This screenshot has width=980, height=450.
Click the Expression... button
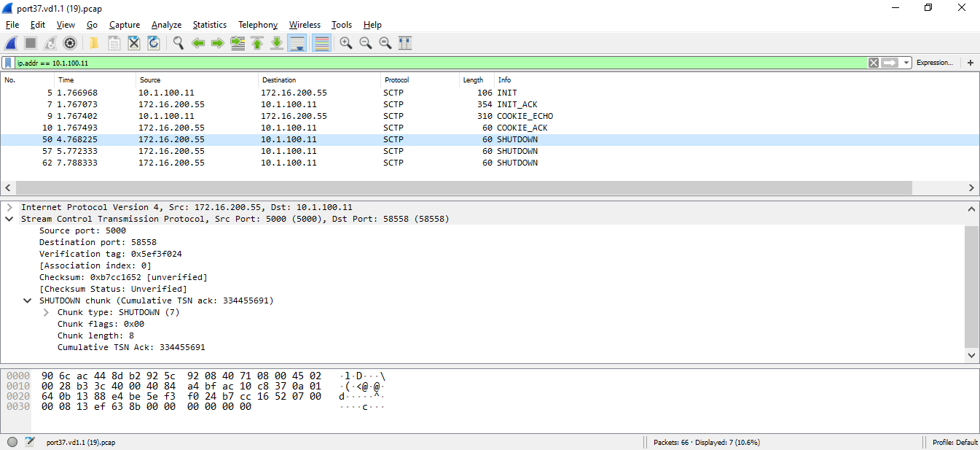[x=935, y=62]
